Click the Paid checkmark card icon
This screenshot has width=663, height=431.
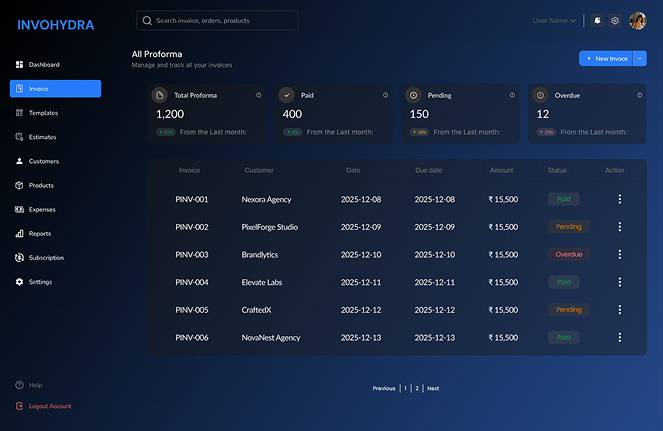(x=287, y=95)
